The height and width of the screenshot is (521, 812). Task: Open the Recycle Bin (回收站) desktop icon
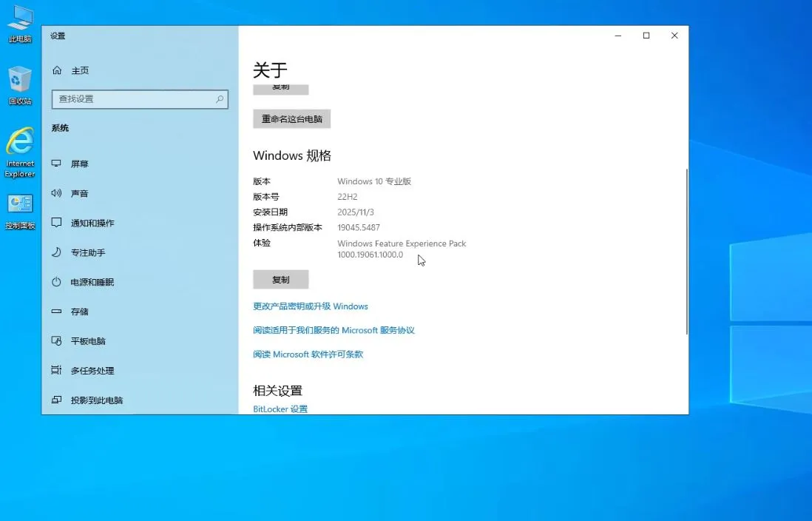tap(20, 81)
